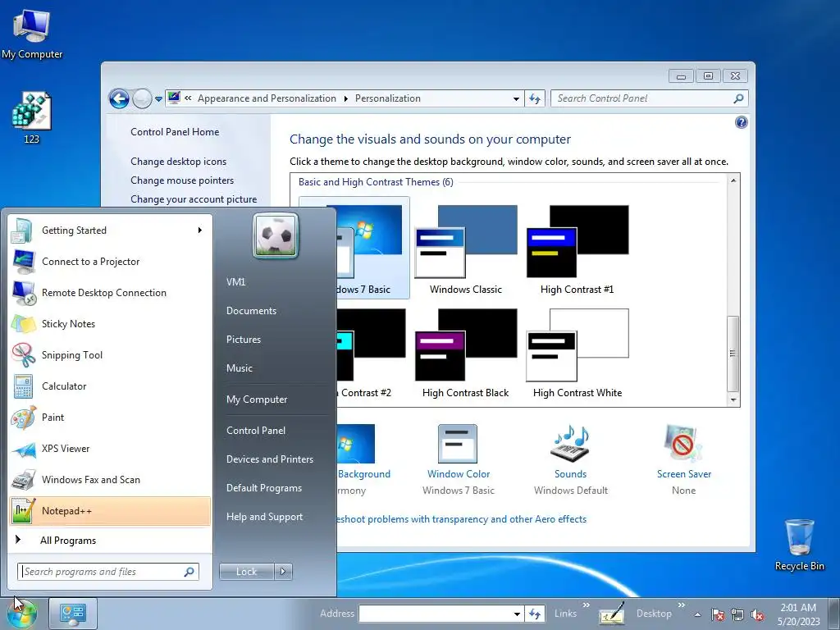The width and height of the screenshot is (840, 630).
Task: Click Change desktop icons link
Action: (x=178, y=162)
